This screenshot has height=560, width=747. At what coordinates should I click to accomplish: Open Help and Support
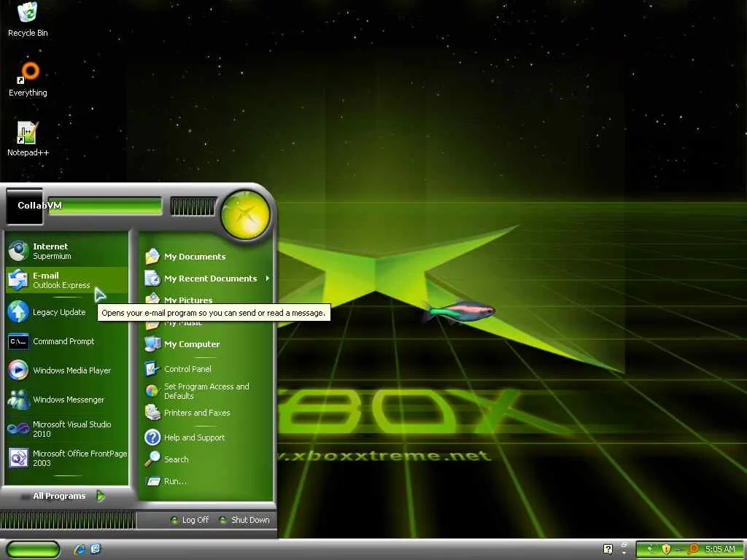[207, 437]
